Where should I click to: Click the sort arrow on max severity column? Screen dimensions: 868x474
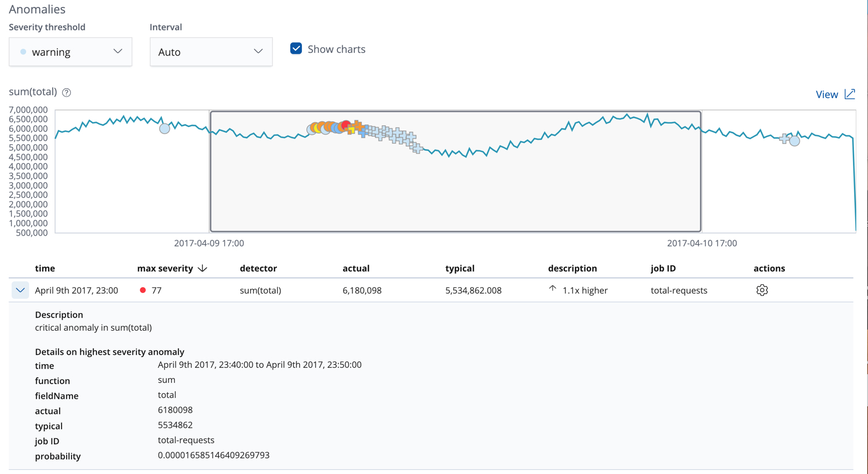click(x=202, y=268)
